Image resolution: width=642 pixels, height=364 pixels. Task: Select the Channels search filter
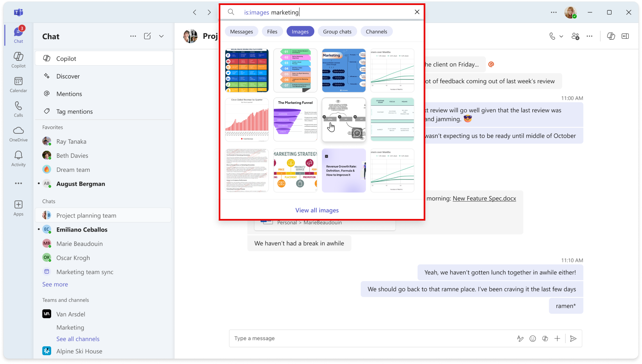tap(376, 31)
